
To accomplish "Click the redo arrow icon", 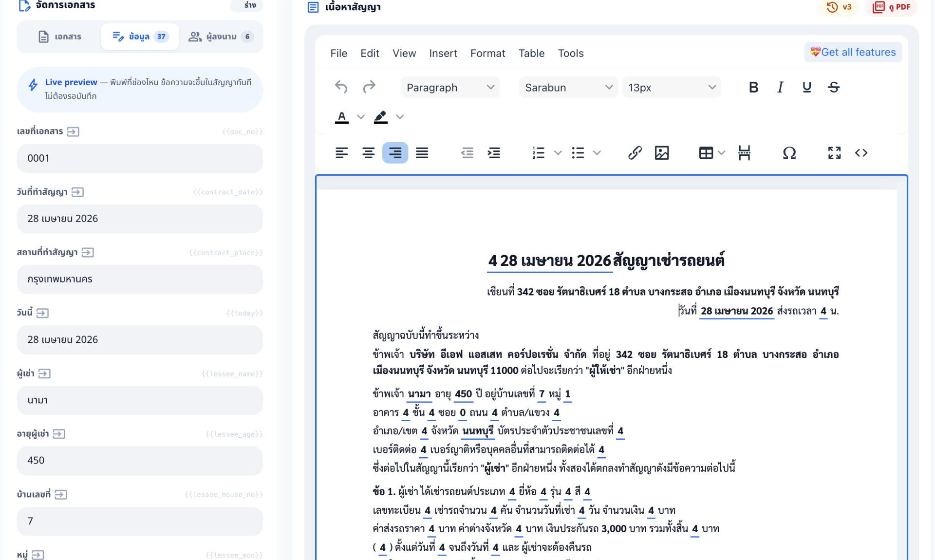I will (369, 87).
